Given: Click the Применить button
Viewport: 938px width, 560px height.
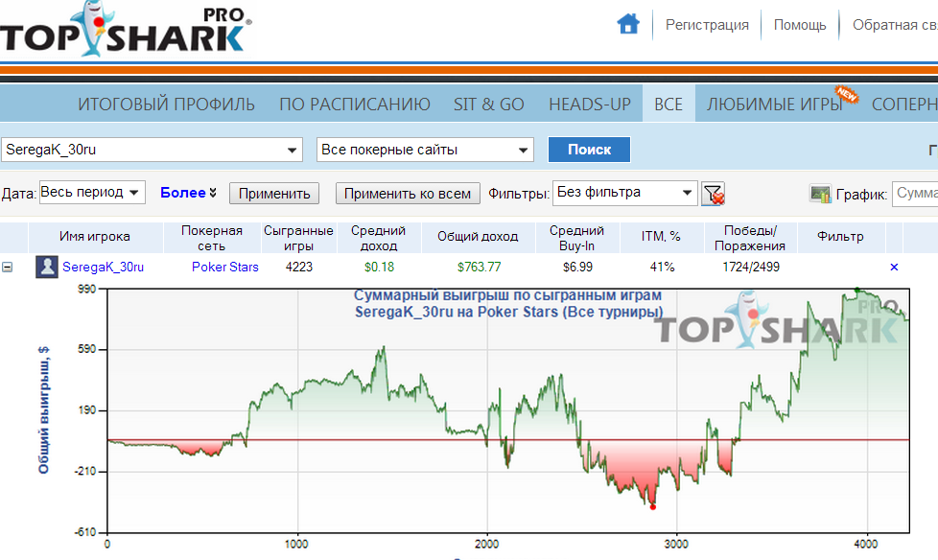Looking at the screenshot, I should tap(274, 194).
